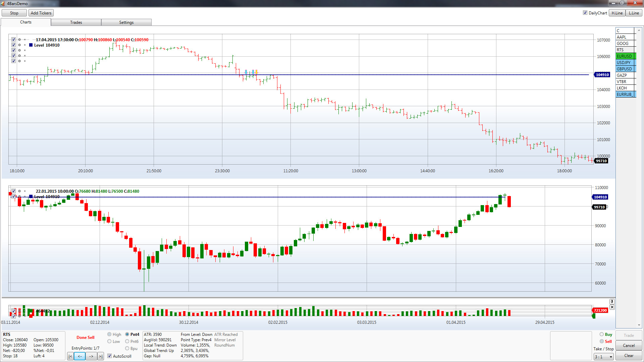
Task: Open gear settings for Level 104910 series
Action: click(x=19, y=45)
